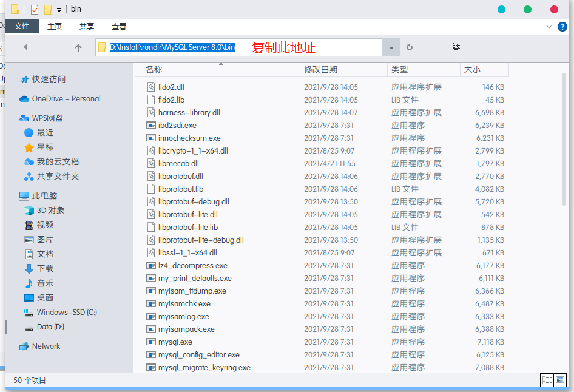This screenshot has height=392, width=574.
Task: Select fido2.dll file icon
Action: [x=151, y=87]
